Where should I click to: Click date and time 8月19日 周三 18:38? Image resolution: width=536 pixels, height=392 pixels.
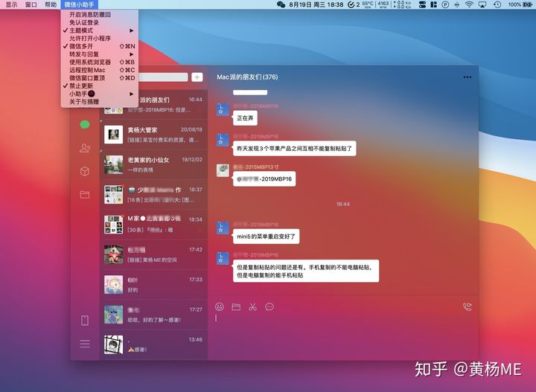click(316, 4)
